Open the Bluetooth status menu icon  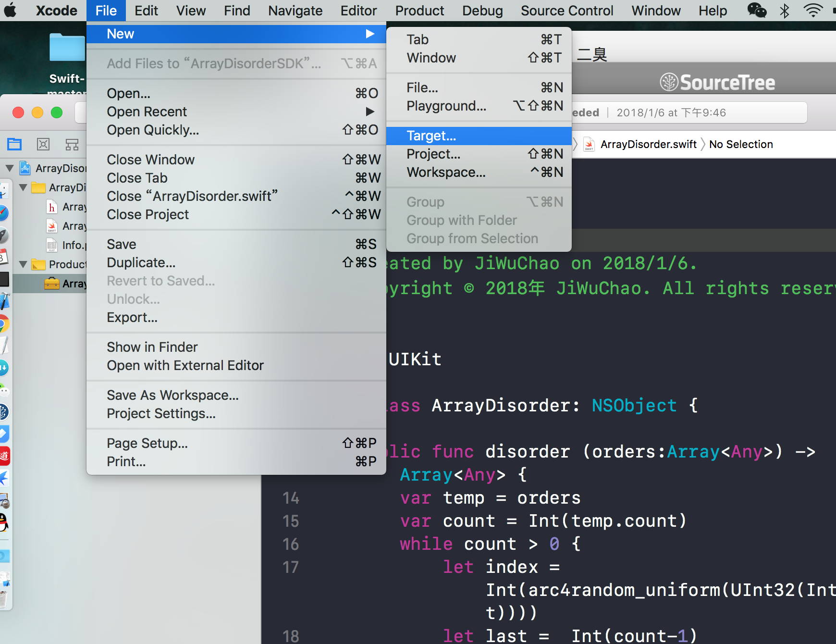(785, 11)
